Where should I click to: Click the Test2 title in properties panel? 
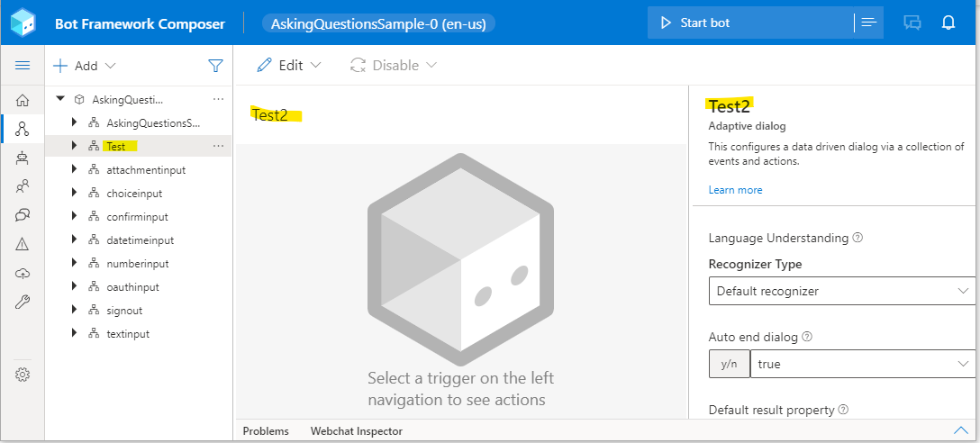pyautogui.click(x=730, y=105)
